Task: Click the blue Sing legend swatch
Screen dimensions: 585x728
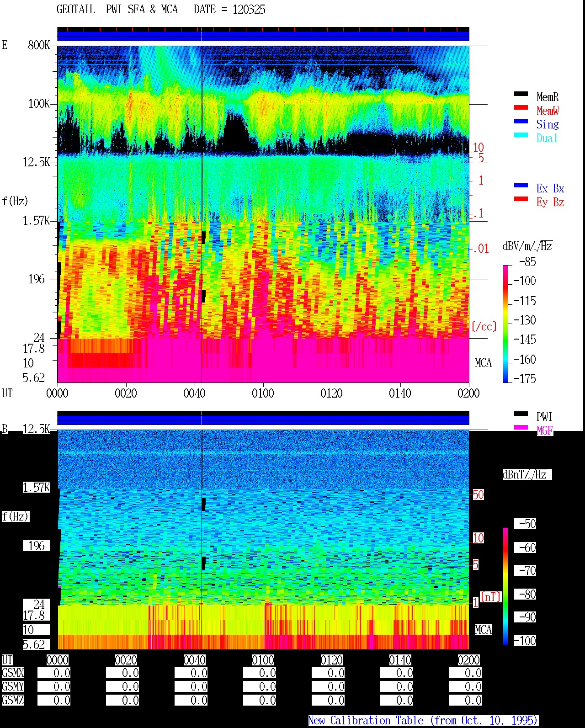Action: (x=521, y=122)
